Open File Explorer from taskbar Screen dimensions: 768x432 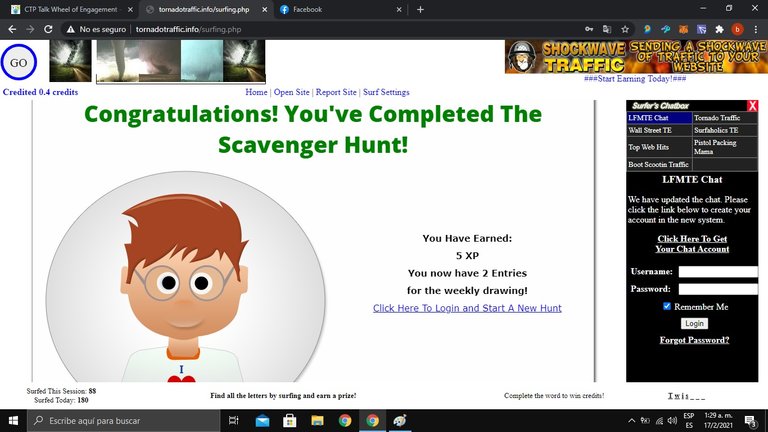coord(317,421)
